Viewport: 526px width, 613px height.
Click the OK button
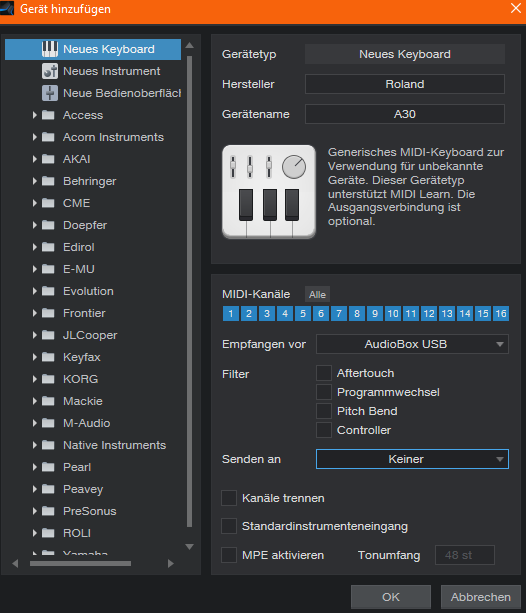pyautogui.click(x=391, y=597)
